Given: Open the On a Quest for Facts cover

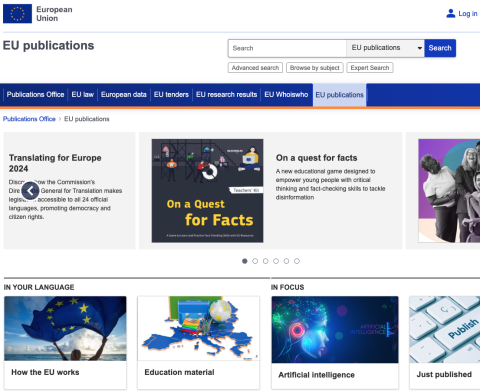Looking at the screenshot, I should click(207, 191).
